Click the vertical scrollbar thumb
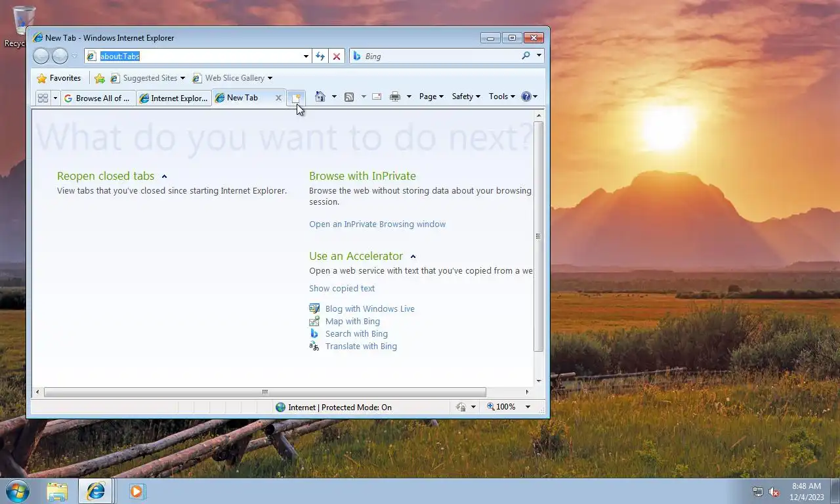This screenshot has width=840, height=504. (539, 236)
